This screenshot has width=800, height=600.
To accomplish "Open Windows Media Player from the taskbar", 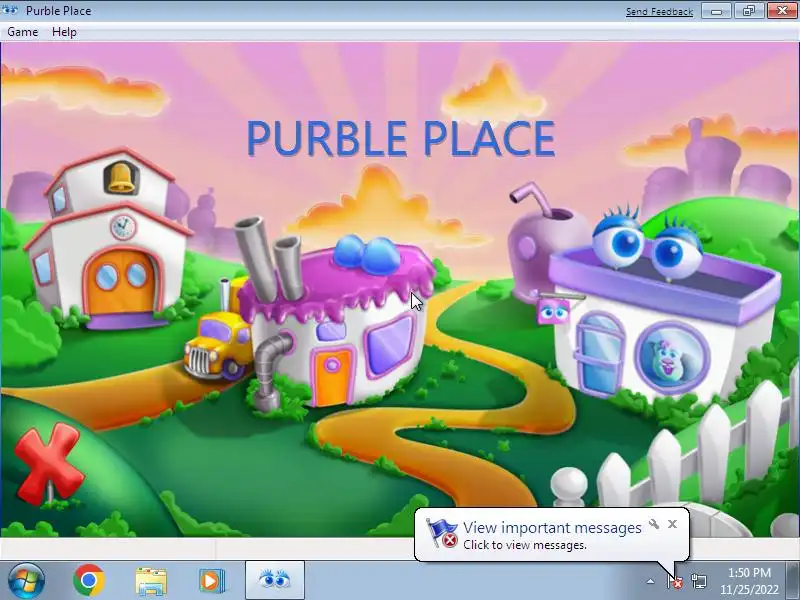I will coord(212,581).
